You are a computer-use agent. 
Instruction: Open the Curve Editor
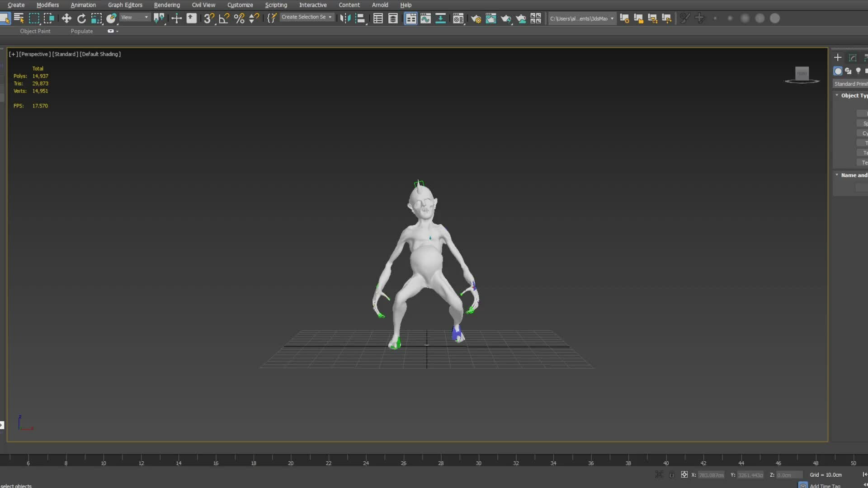click(425, 18)
